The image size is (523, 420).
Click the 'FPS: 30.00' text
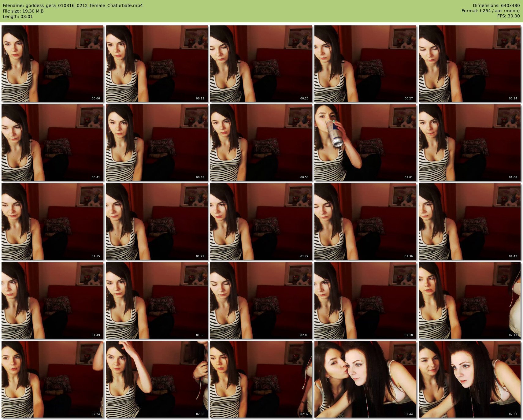[x=508, y=16]
